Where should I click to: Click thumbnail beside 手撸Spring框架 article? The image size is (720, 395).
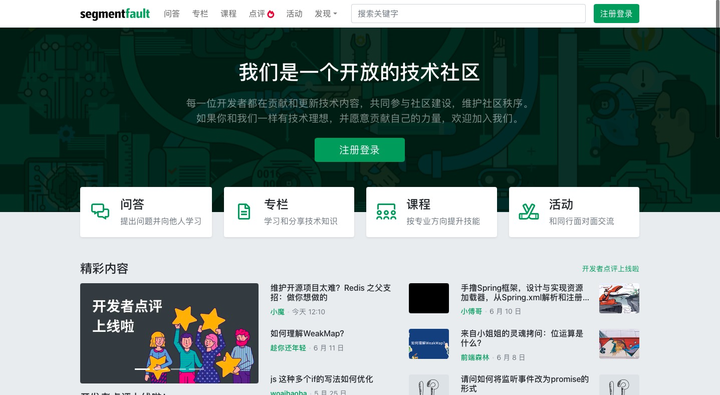[x=619, y=298]
